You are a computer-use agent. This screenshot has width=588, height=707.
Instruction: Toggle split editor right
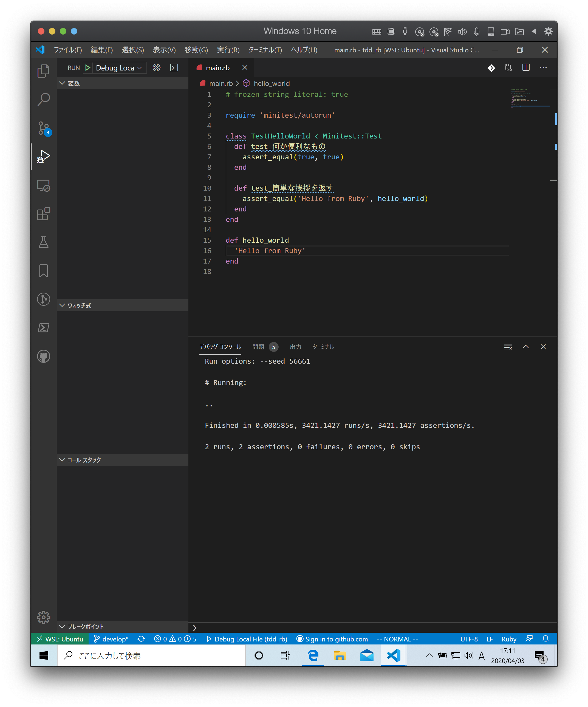pyautogui.click(x=526, y=68)
